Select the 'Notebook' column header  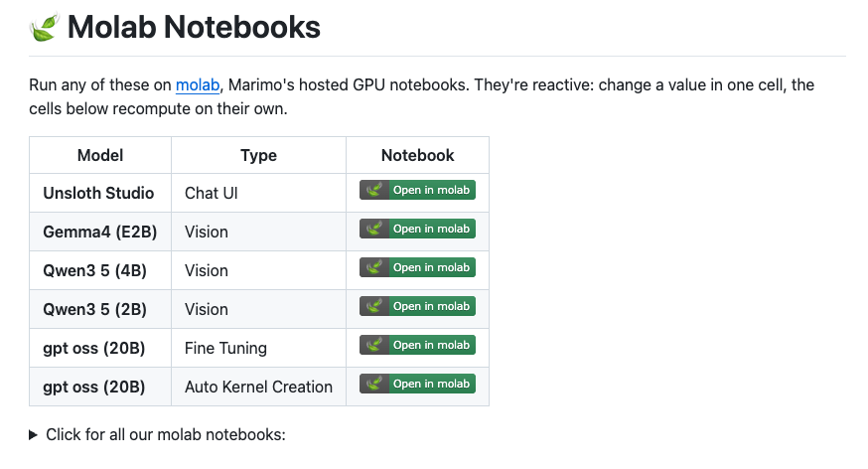pyautogui.click(x=417, y=156)
